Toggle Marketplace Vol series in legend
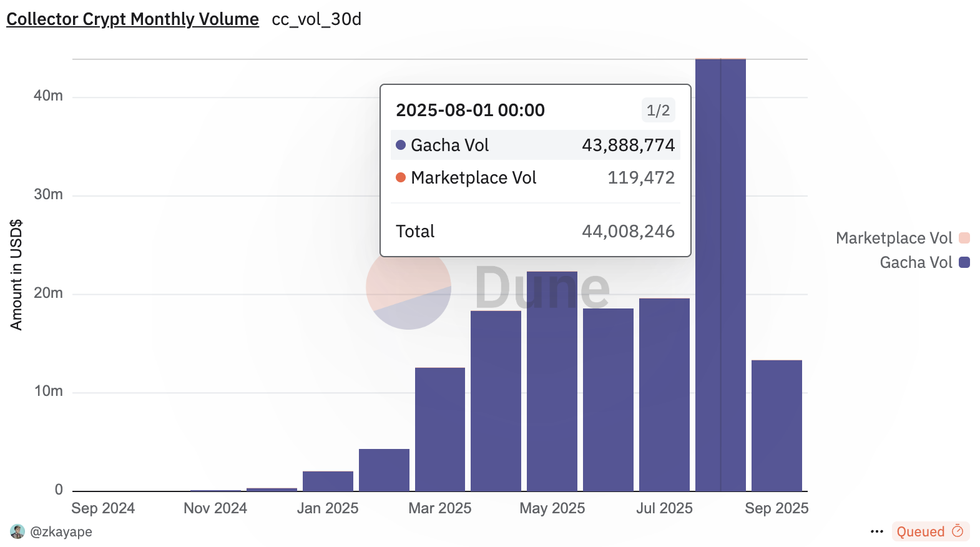 893,238
